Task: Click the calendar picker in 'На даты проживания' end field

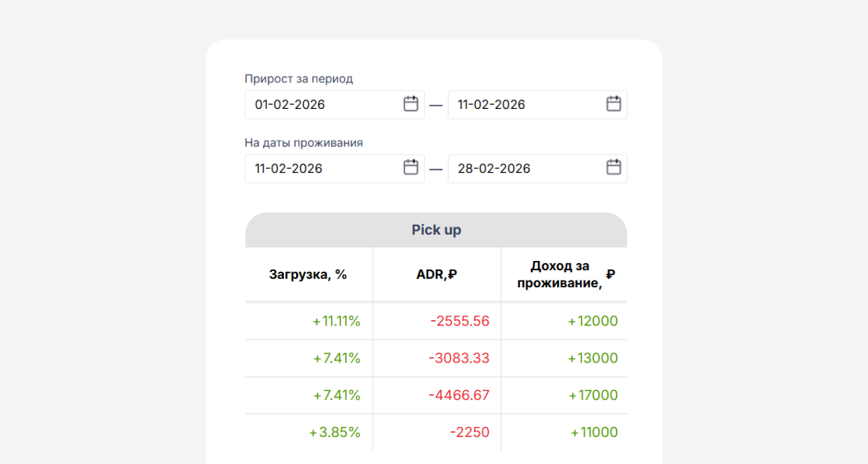Action: tap(613, 168)
